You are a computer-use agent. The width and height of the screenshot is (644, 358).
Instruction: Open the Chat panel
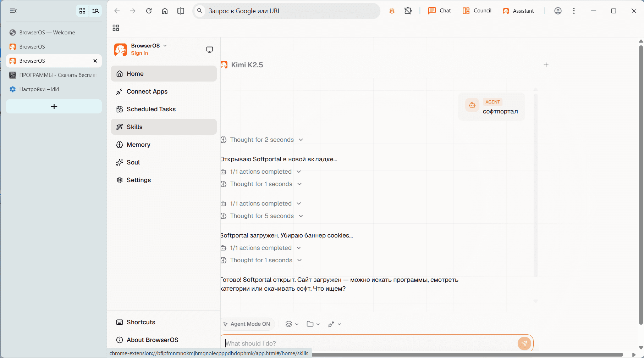coord(440,11)
